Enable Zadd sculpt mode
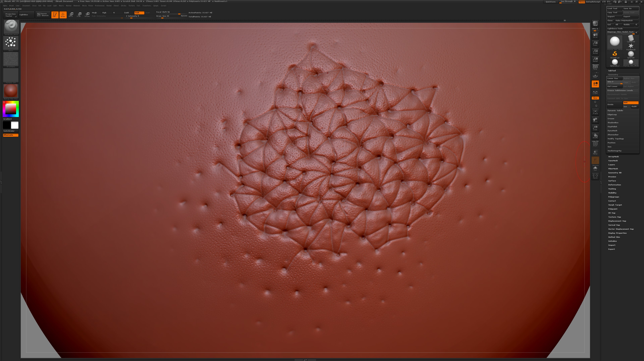 click(x=126, y=13)
